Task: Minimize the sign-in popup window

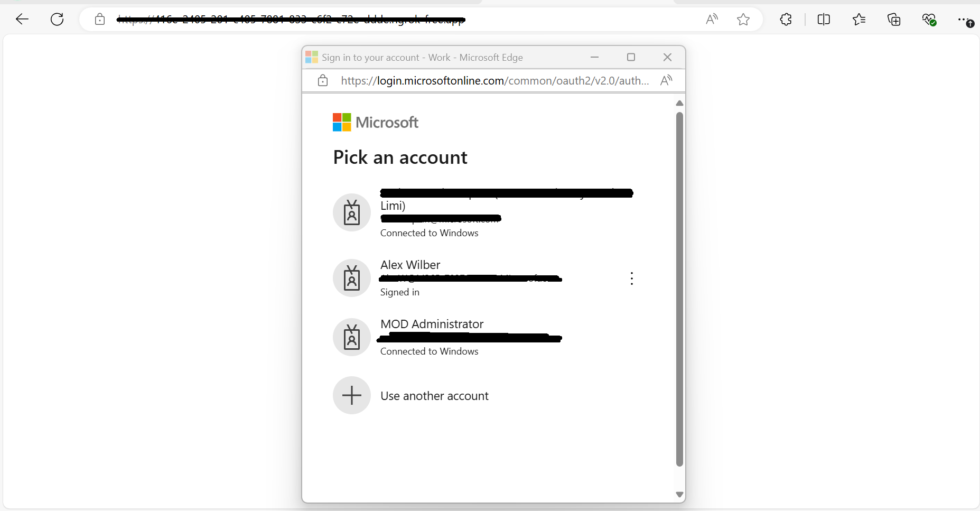Action: 594,57
